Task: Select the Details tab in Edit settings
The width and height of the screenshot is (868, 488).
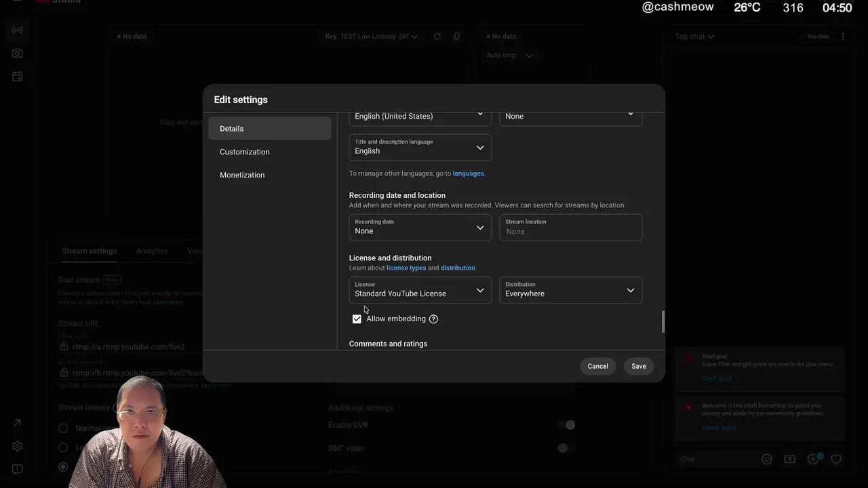Action: [270, 129]
